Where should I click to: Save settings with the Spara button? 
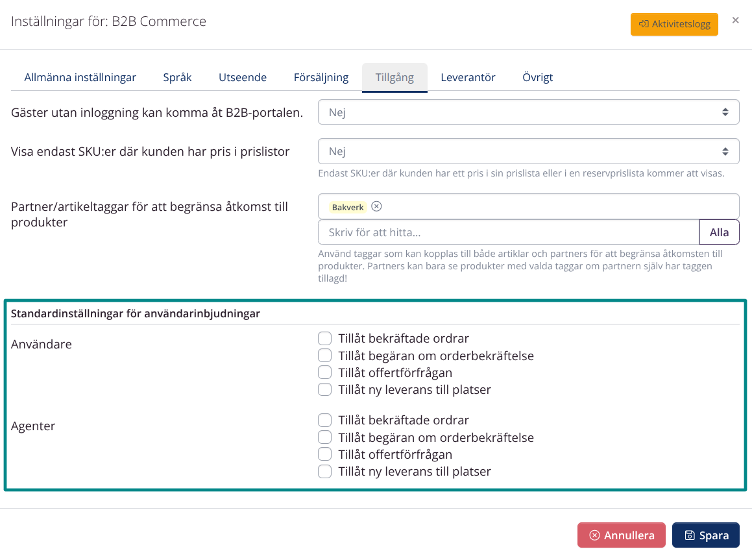706,535
